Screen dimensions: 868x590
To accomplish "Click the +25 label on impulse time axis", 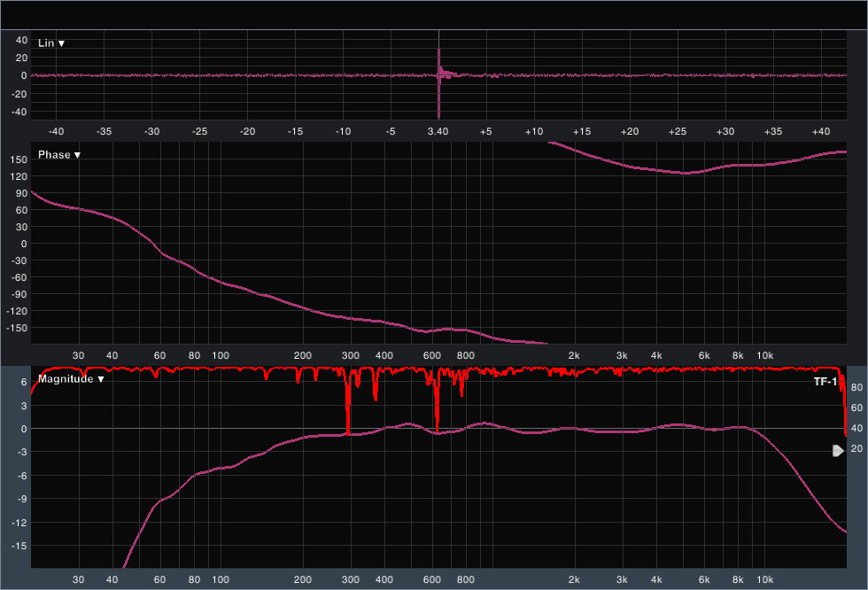I will point(678,132).
